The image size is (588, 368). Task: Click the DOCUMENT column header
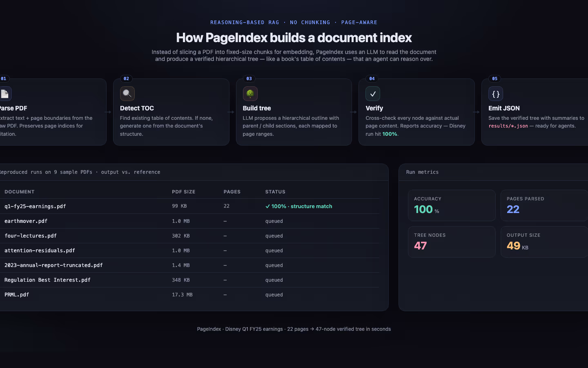point(20,192)
